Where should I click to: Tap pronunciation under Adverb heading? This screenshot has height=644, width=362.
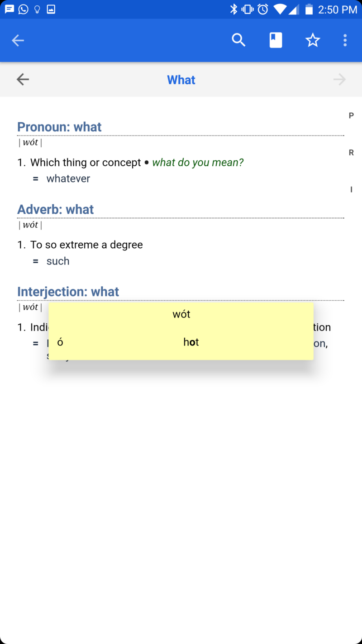click(x=30, y=225)
